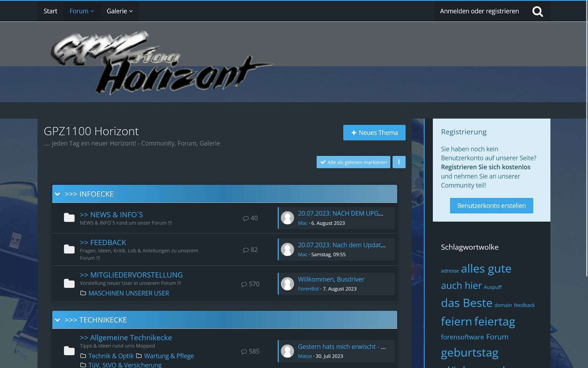Open MASCHINEN UNSERER USER subforum
This screenshot has height=368, width=588.
tap(129, 293)
